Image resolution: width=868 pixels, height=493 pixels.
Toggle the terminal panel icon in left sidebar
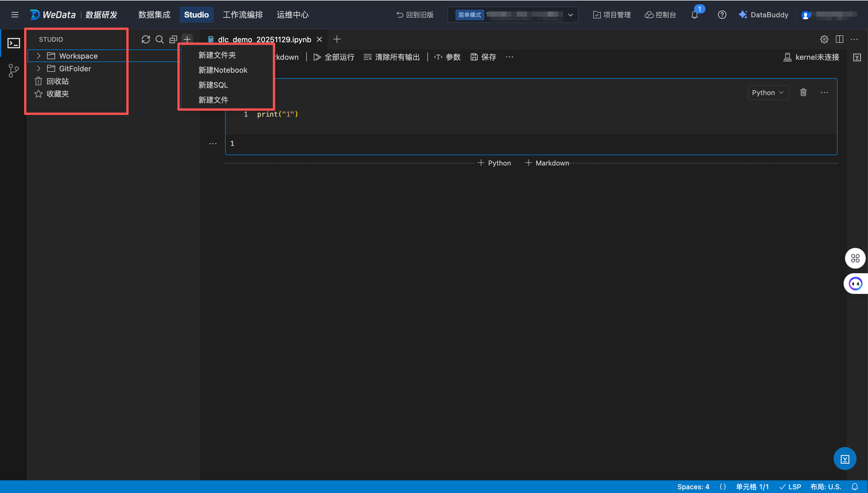[x=14, y=43]
